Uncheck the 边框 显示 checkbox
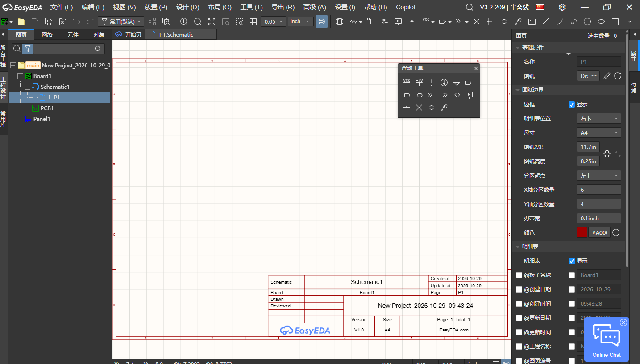The image size is (640, 364). point(572,104)
